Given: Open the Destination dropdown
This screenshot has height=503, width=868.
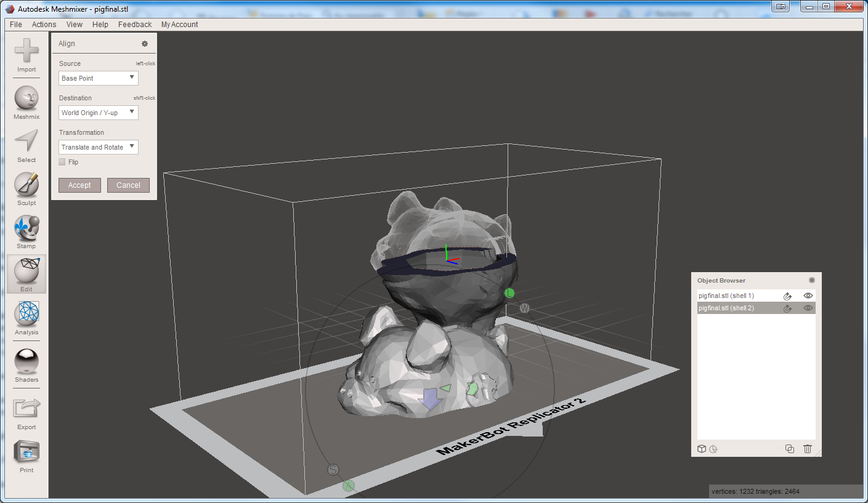Looking at the screenshot, I should point(99,113).
